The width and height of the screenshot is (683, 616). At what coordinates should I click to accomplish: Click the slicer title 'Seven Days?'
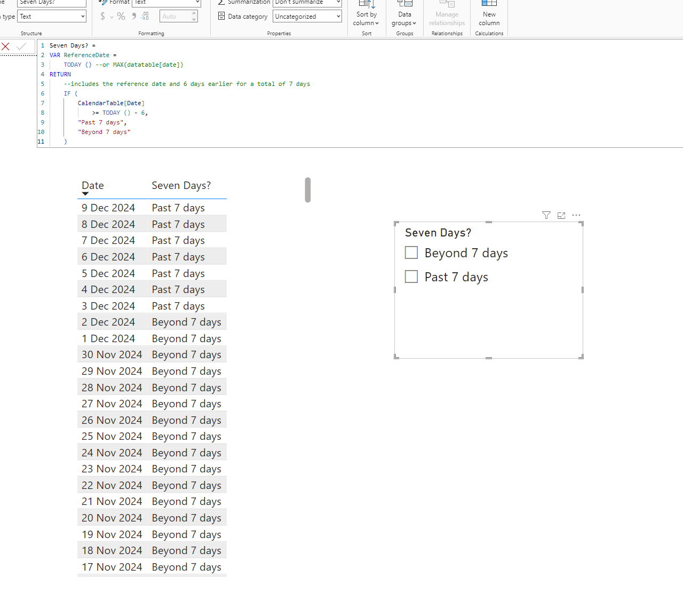point(438,233)
